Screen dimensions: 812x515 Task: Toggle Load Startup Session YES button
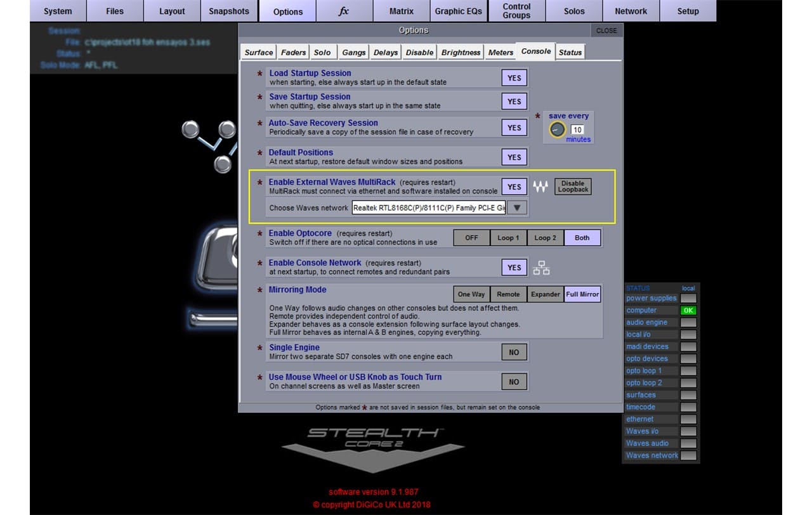514,78
